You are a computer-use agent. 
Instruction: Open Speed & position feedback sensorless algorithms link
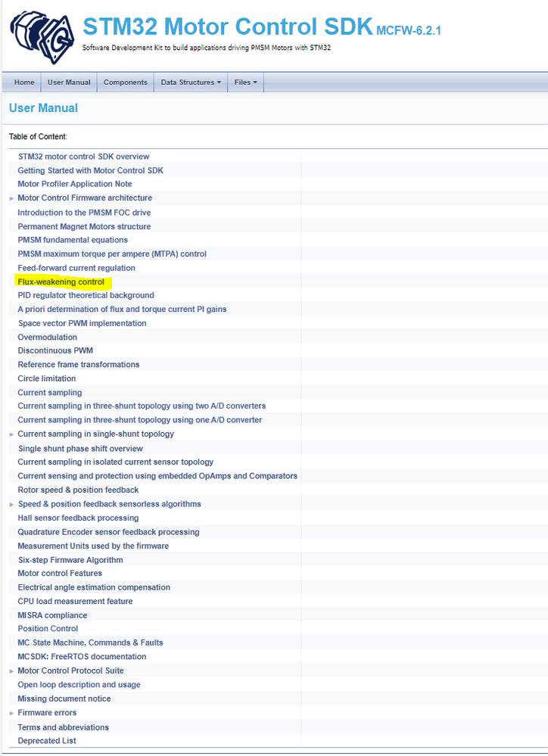[x=110, y=504]
